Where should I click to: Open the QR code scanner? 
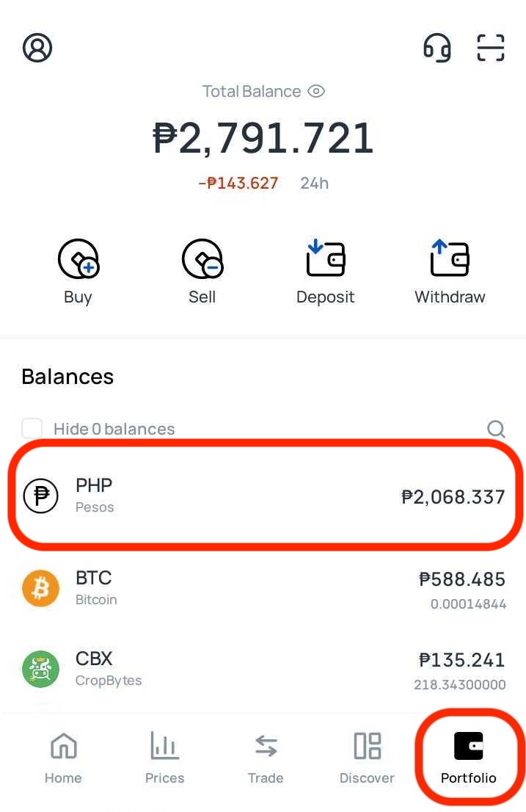point(490,47)
